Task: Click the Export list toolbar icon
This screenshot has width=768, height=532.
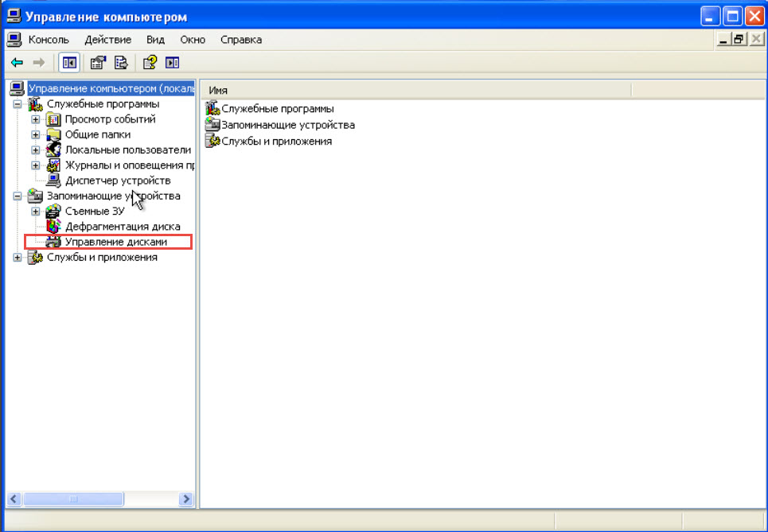Action: coord(121,63)
